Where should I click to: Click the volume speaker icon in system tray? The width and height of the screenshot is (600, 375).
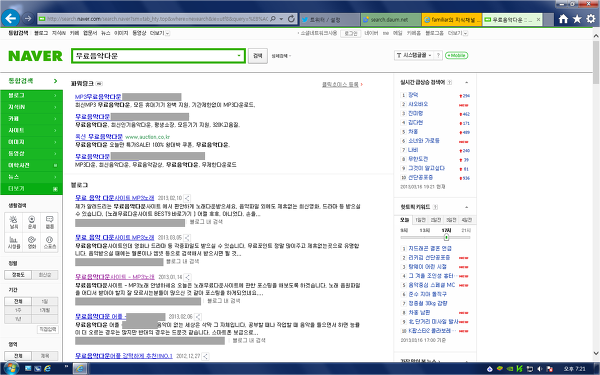click(540, 369)
